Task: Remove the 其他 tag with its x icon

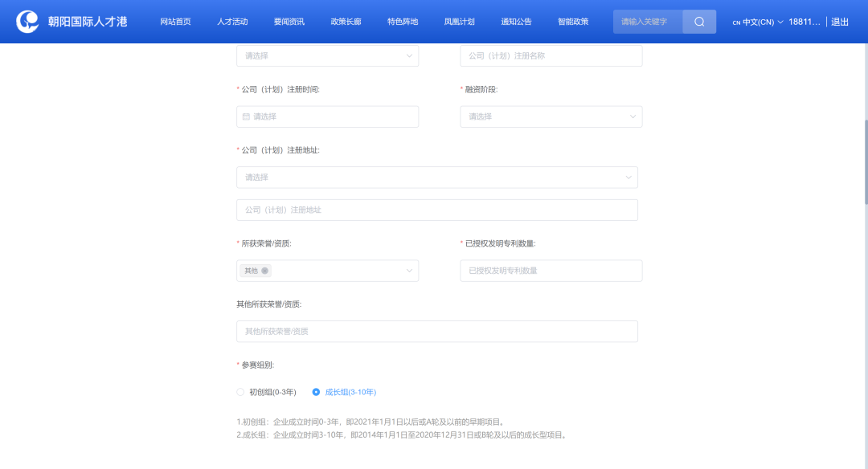Action: pos(265,271)
